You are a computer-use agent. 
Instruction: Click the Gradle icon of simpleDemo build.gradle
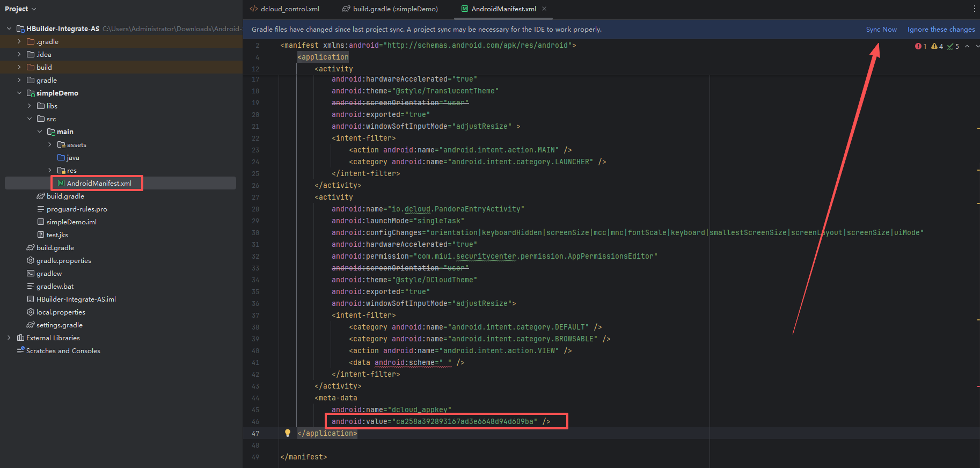[x=41, y=196]
